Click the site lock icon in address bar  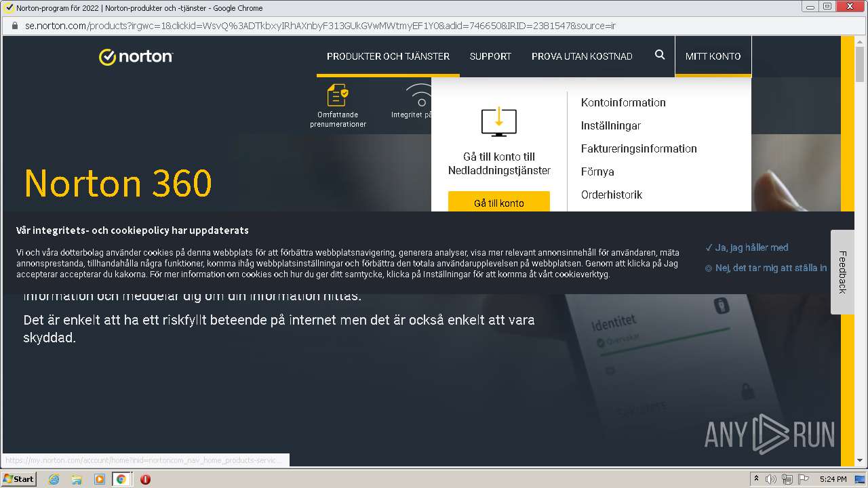(x=14, y=26)
